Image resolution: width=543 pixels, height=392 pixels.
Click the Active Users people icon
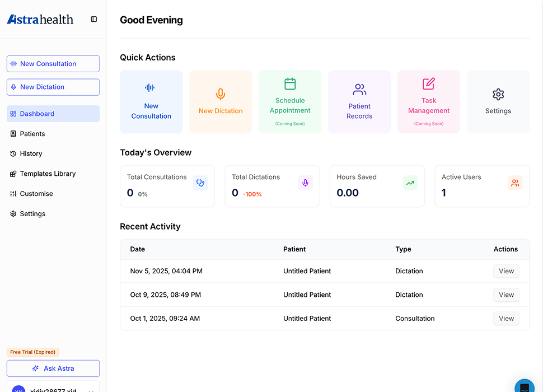coord(515,183)
